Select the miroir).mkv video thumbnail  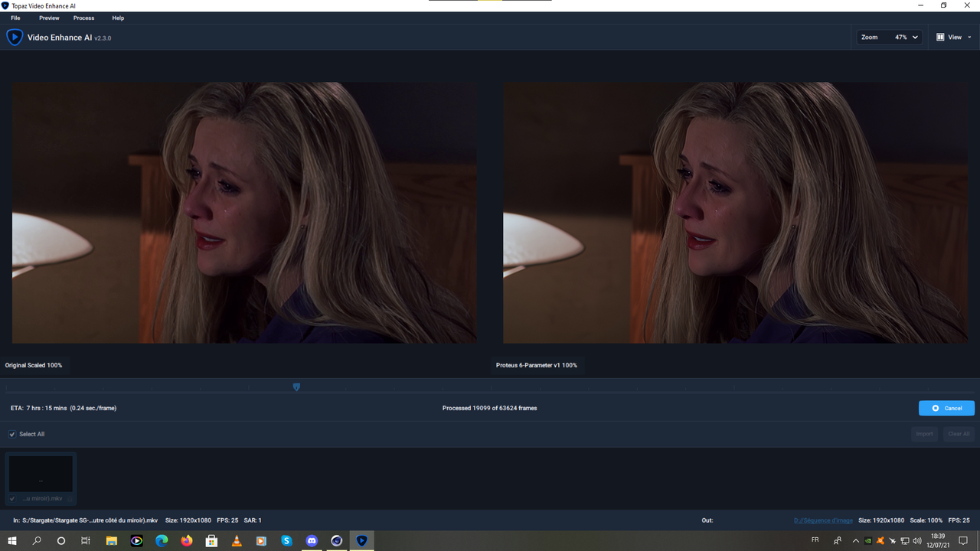(x=41, y=474)
